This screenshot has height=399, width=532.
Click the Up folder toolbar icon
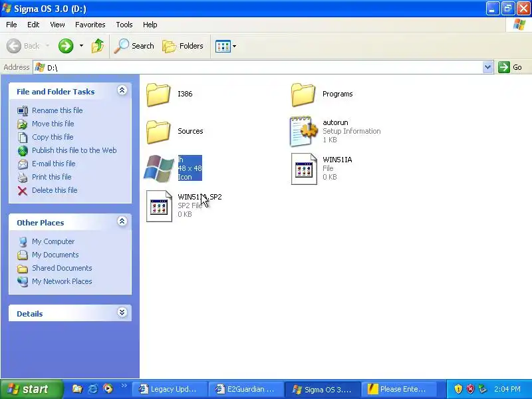[98, 46]
